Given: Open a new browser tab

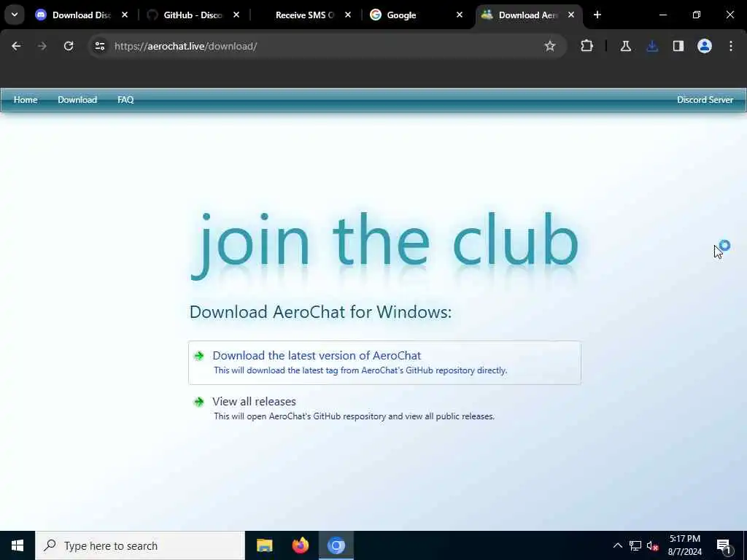Looking at the screenshot, I should coord(597,15).
